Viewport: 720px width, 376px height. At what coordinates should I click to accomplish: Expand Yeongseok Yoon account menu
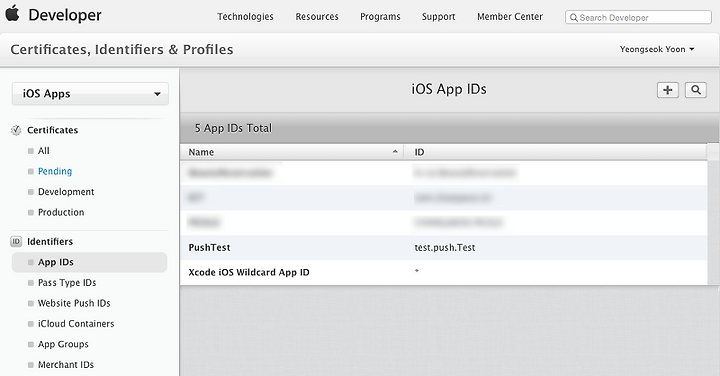[657, 49]
